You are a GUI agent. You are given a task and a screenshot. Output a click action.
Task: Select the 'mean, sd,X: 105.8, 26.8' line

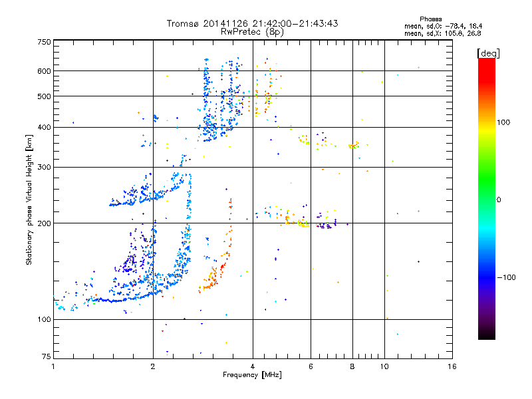[x=442, y=33]
